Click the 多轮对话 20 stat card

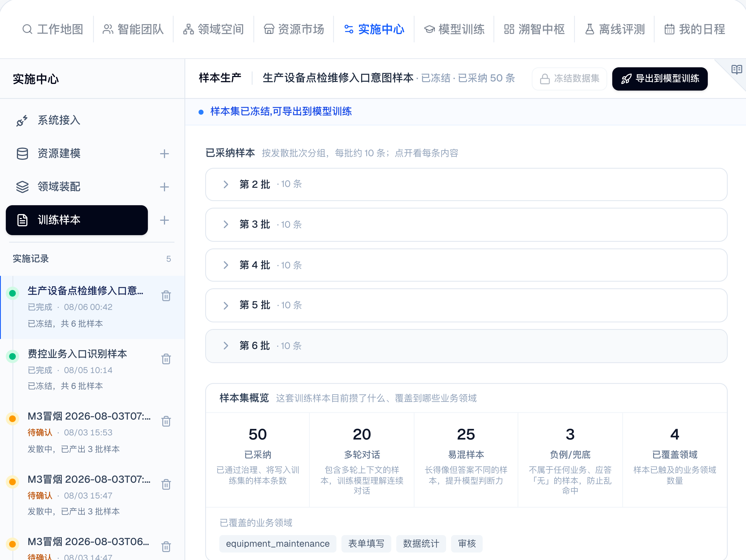point(362,460)
